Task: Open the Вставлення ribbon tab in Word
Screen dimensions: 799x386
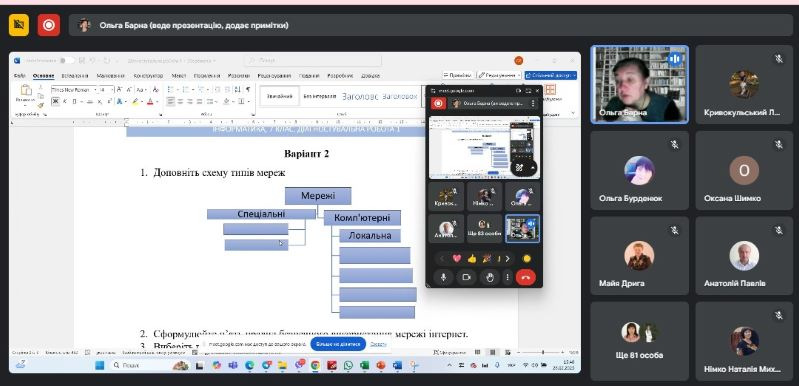Action: point(74,75)
